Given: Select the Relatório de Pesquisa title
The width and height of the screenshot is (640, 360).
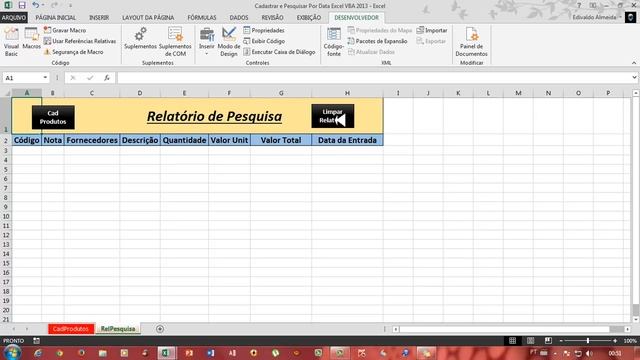Looking at the screenshot, I should pos(214,116).
